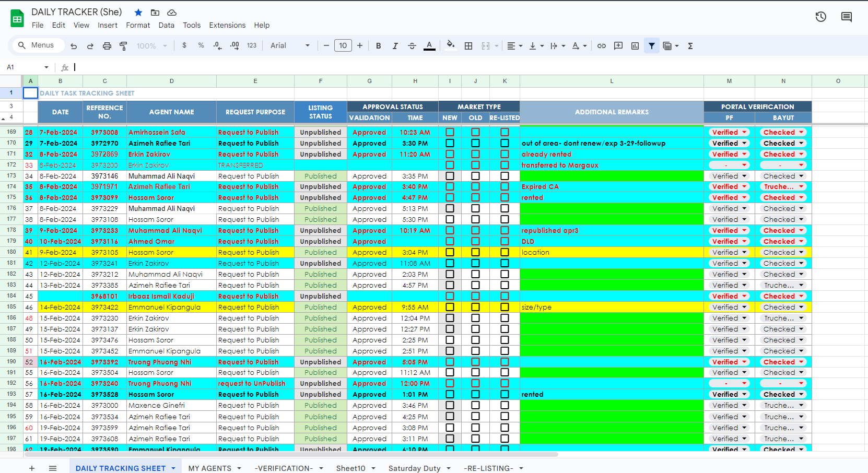
Task: Switch to the MY AGENTS sheet tab
Action: click(x=209, y=468)
